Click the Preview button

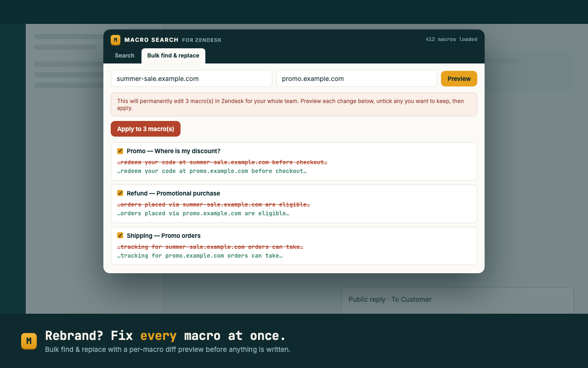click(459, 79)
